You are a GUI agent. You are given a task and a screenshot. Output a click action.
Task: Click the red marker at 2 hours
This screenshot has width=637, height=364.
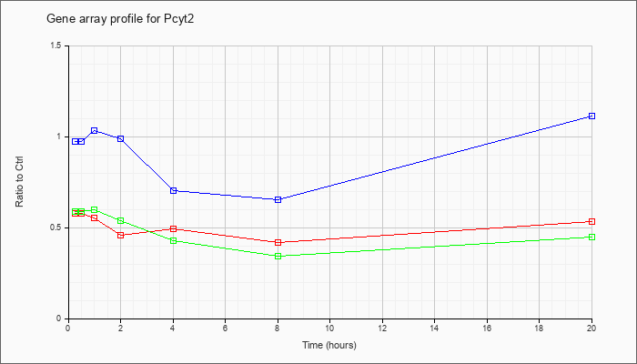click(x=120, y=236)
